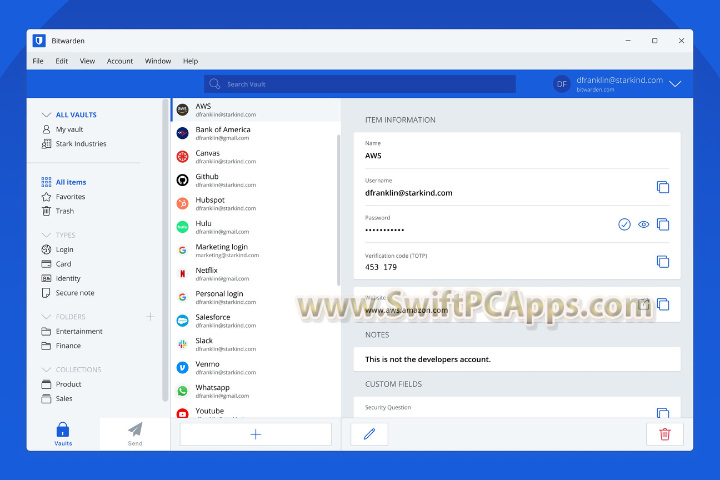The width and height of the screenshot is (720, 480).
Task: Open the account switcher dropdown chevron
Action: (675, 84)
